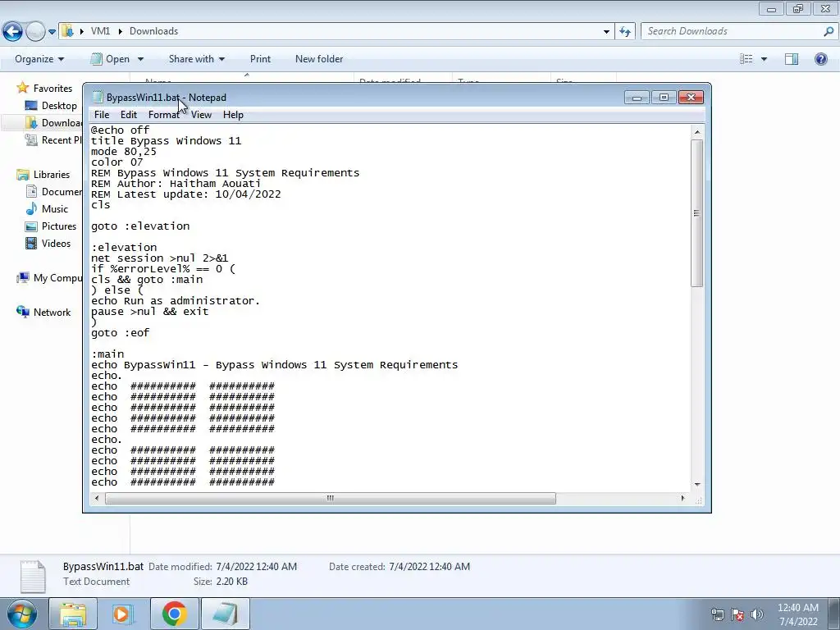
Task: Open Notepad's Format menu
Action: (x=163, y=115)
